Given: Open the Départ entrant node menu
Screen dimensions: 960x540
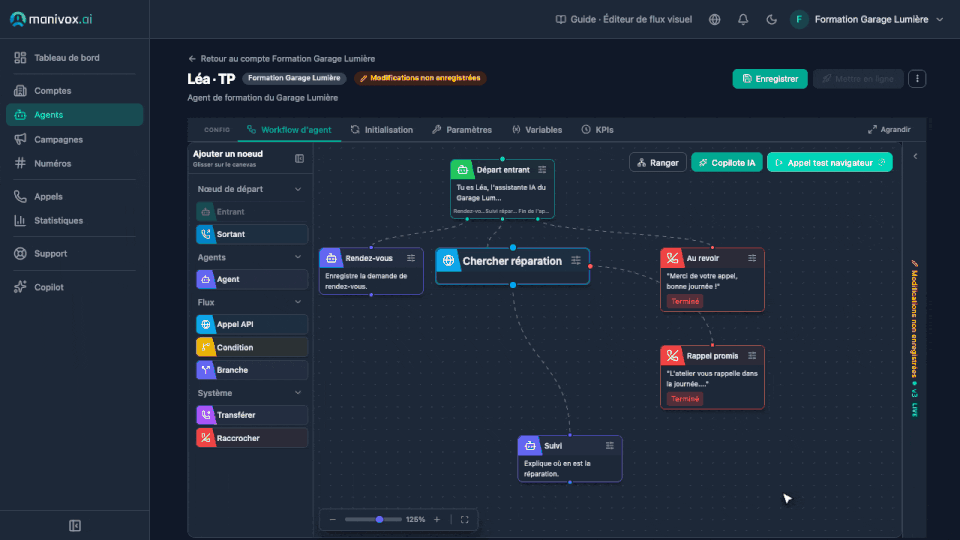Looking at the screenshot, I should pos(542,170).
